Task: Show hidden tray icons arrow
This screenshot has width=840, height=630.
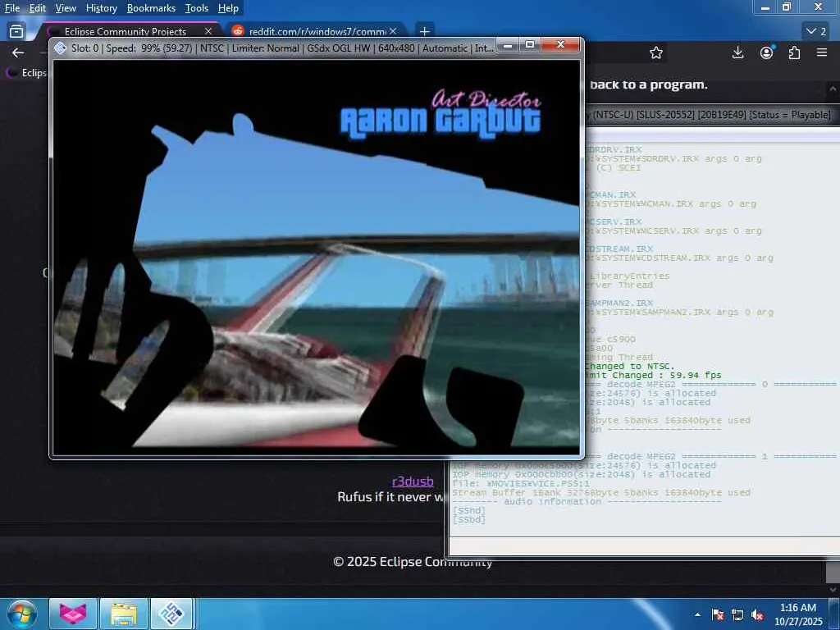Action: click(697, 615)
